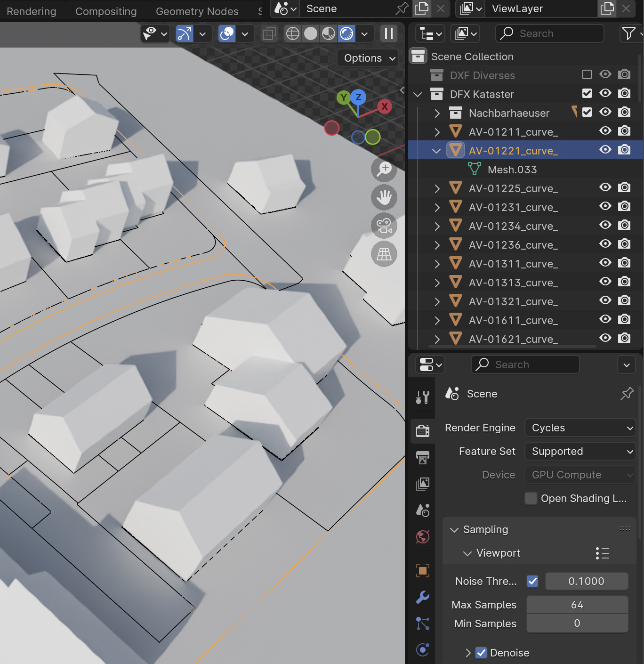Select Mesh.033 in the outliner
Screen dimensions: 644x664
click(x=512, y=170)
